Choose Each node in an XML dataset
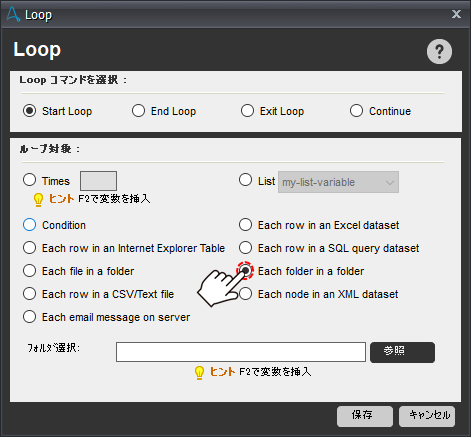Viewport: 471px width, 437px height. pos(245,294)
